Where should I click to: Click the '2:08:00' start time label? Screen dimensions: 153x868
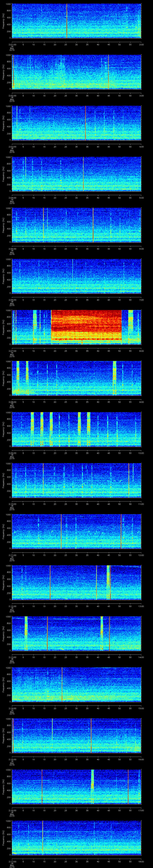click(12, 402)
